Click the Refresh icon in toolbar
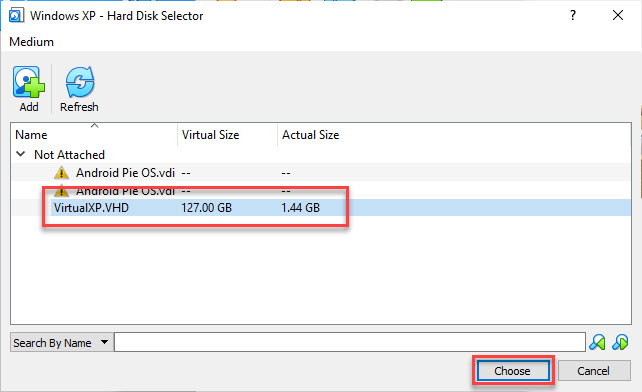Viewport: 642px width, 392px height. click(x=80, y=82)
